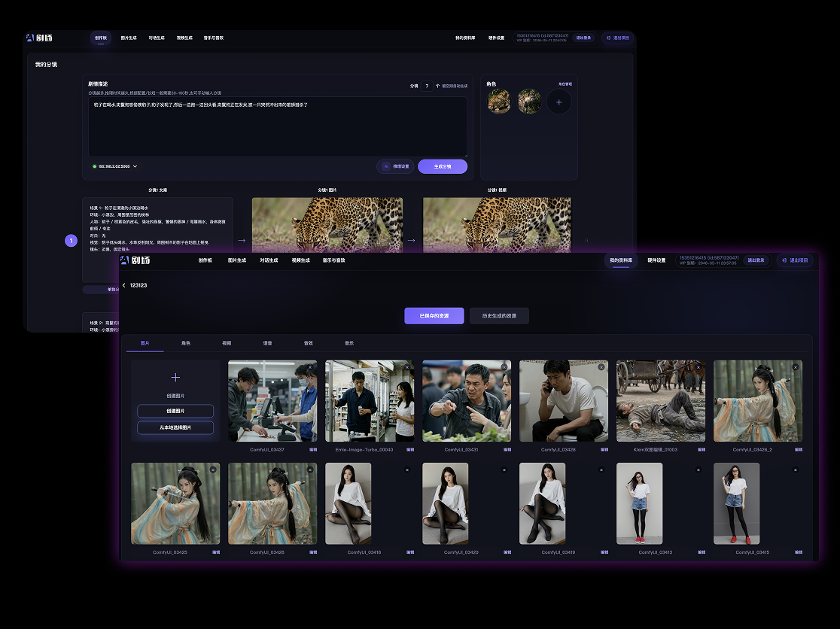Open 对话生成 in front window menu
This screenshot has width=840, height=629.
coord(269,260)
